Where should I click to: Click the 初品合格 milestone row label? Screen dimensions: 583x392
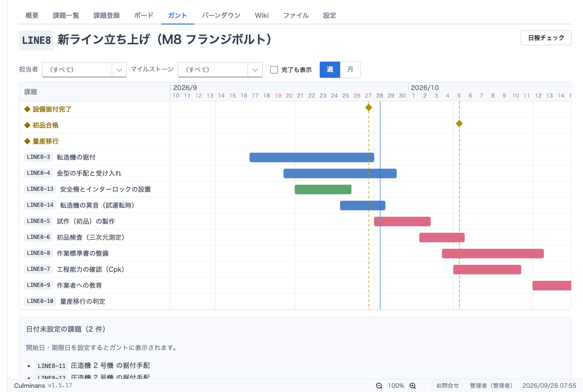(x=42, y=125)
